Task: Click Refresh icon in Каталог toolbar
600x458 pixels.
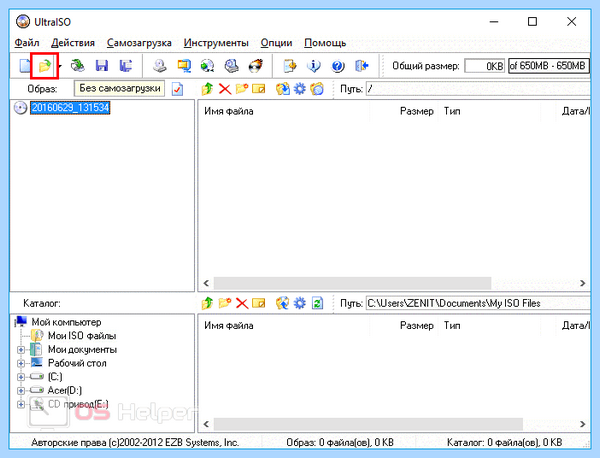Action: pos(317,303)
